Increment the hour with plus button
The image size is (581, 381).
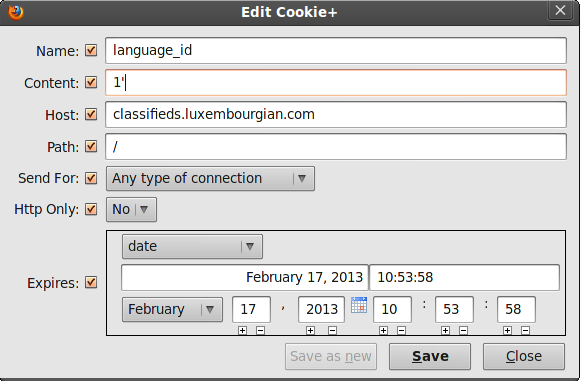pyautogui.click(x=384, y=330)
